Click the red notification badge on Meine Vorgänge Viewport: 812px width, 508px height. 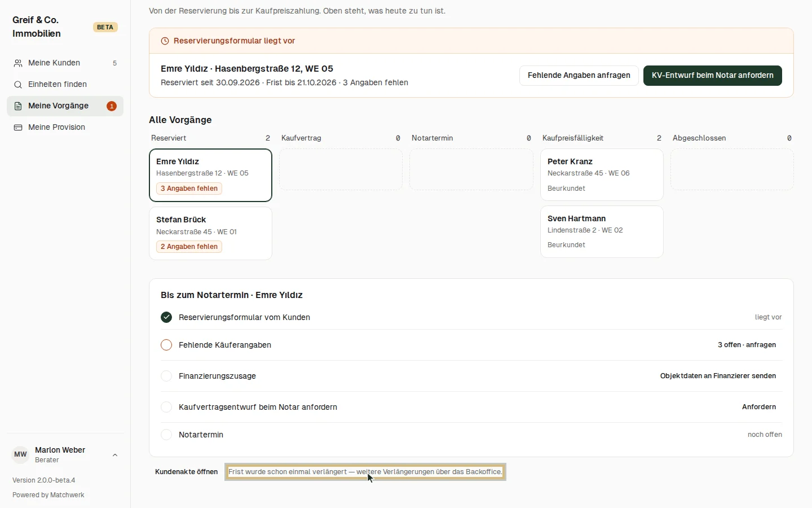[112, 106]
